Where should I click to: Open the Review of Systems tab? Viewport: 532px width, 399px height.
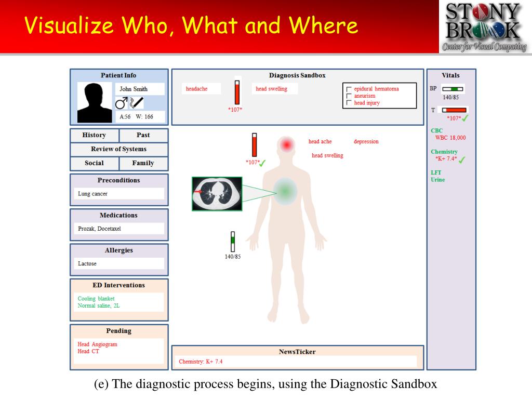click(119, 149)
